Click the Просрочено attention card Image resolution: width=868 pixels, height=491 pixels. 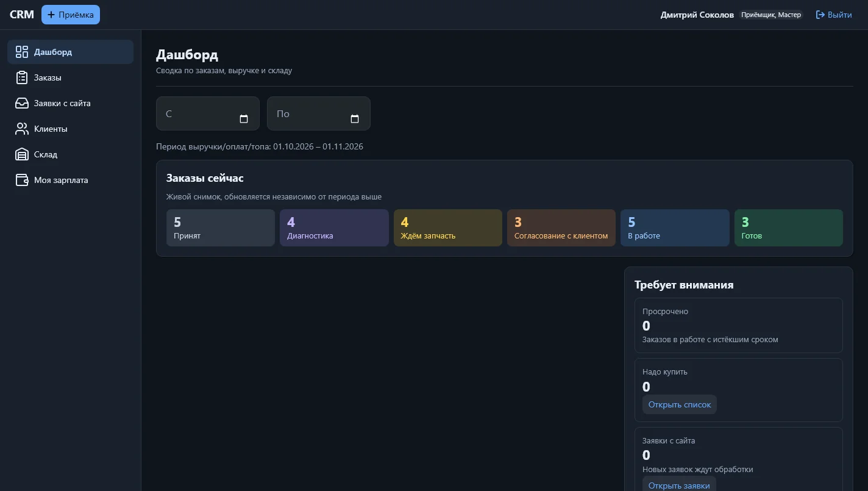(739, 325)
